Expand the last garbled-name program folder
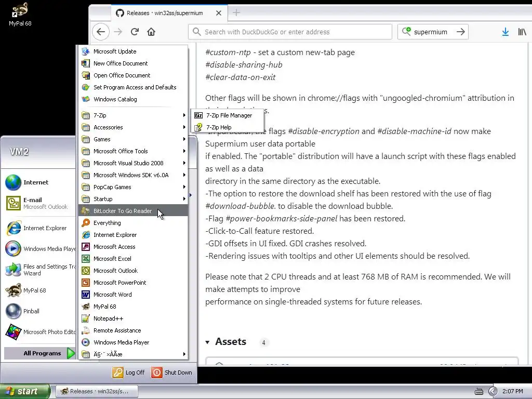 (x=134, y=354)
